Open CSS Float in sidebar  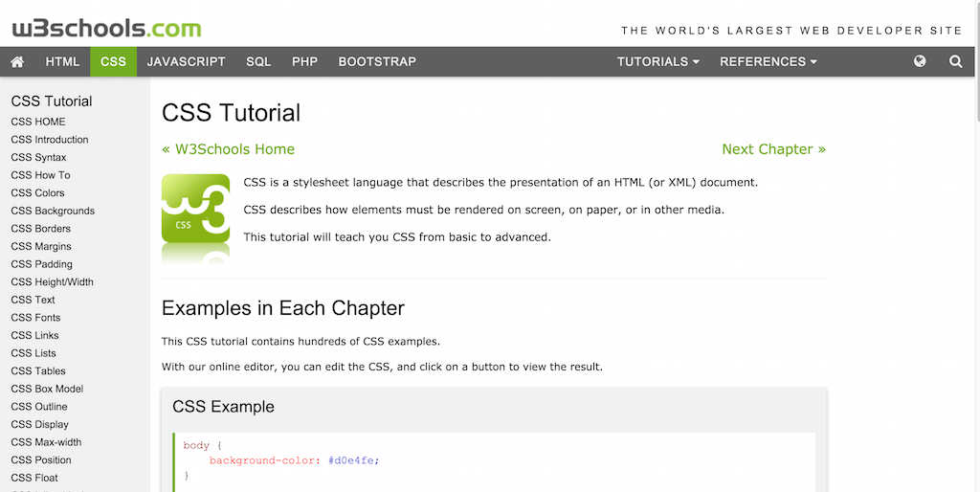(x=34, y=479)
